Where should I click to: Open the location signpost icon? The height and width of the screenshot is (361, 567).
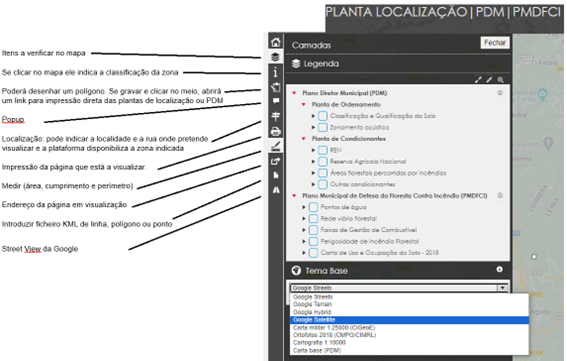pos(276,116)
